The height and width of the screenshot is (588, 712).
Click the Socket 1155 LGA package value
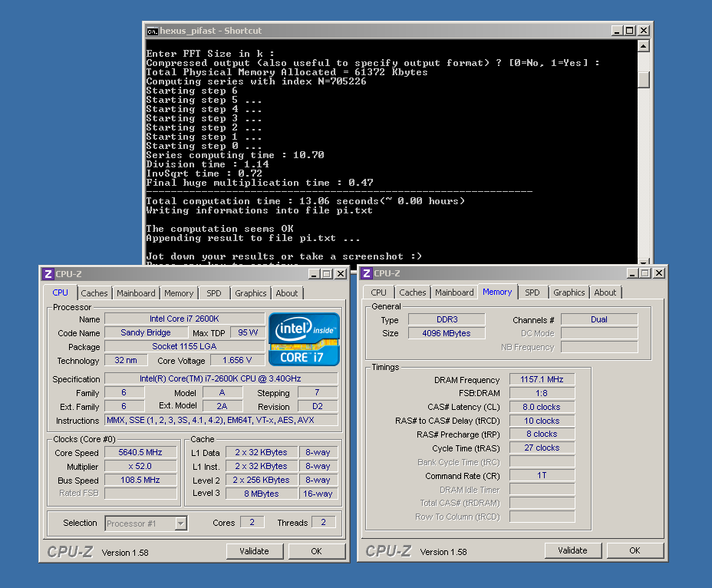tap(184, 346)
